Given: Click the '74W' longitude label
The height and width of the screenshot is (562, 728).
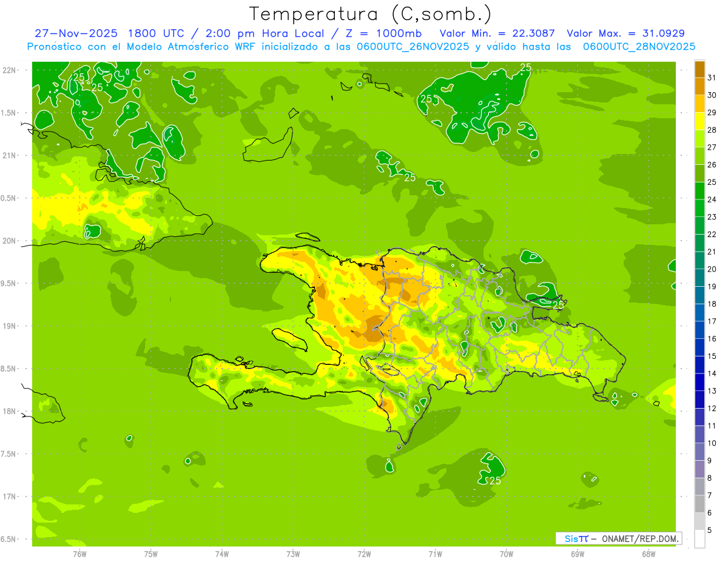Looking at the screenshot, I should point(222,554).
